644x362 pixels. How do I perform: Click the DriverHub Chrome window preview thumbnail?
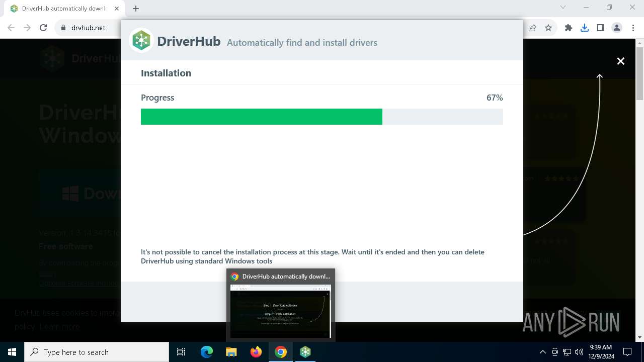pyautogui.click(x=281, y=311)
